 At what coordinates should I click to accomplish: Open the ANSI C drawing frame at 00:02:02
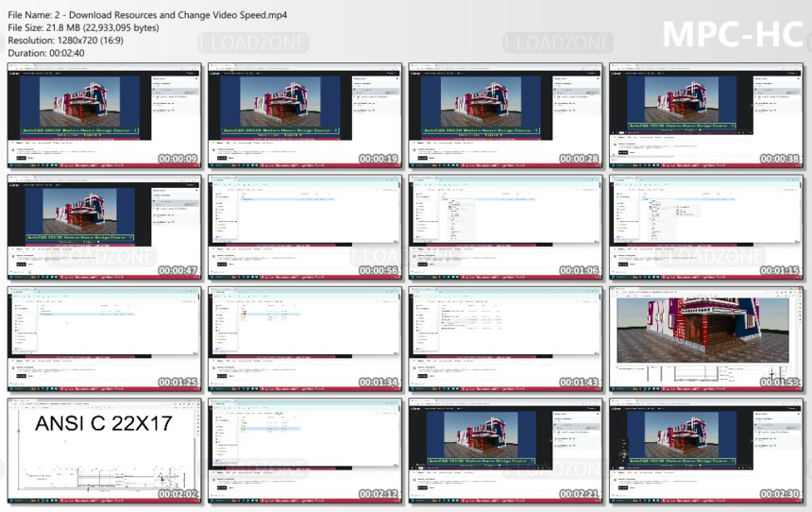click(x=105, y=451)
